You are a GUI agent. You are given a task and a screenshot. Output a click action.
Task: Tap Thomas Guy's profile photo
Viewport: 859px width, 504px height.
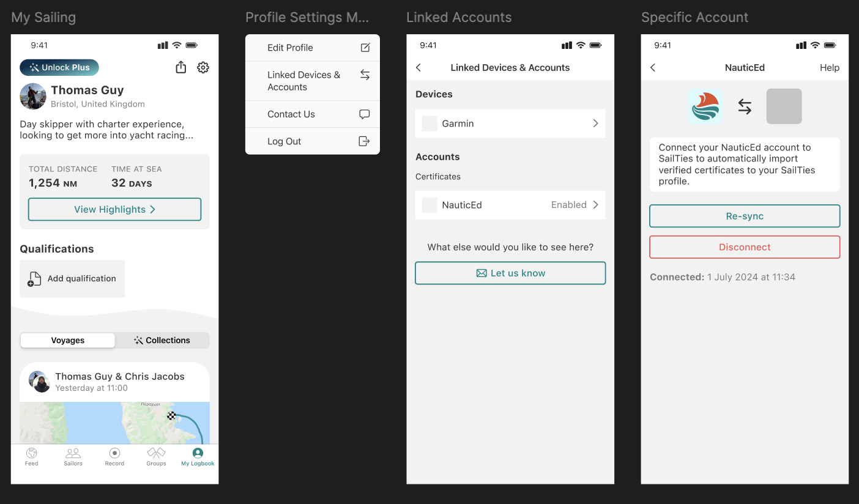pos(33,97)
